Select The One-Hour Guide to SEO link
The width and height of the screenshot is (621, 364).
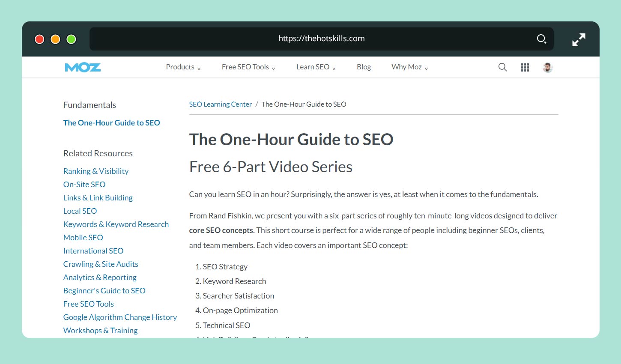111,123
